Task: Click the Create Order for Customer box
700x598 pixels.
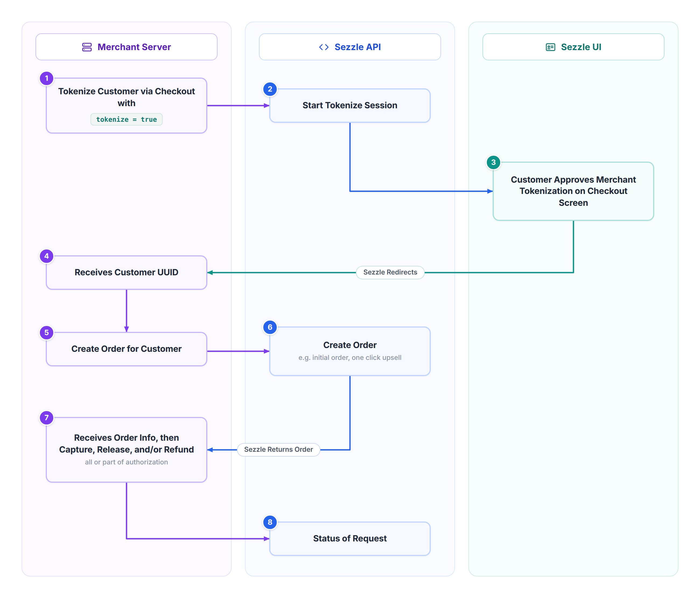Action: coord(126,349)
